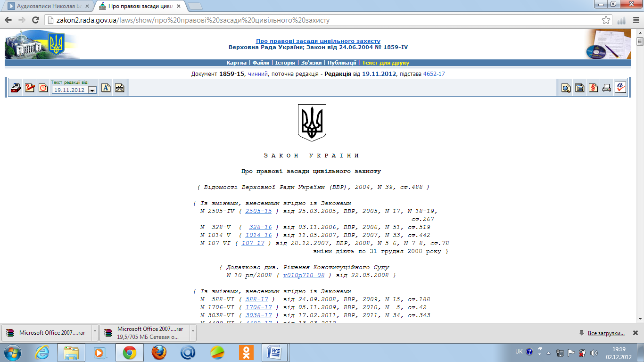Close the Про правові засади tab

[x=178, y=6]
